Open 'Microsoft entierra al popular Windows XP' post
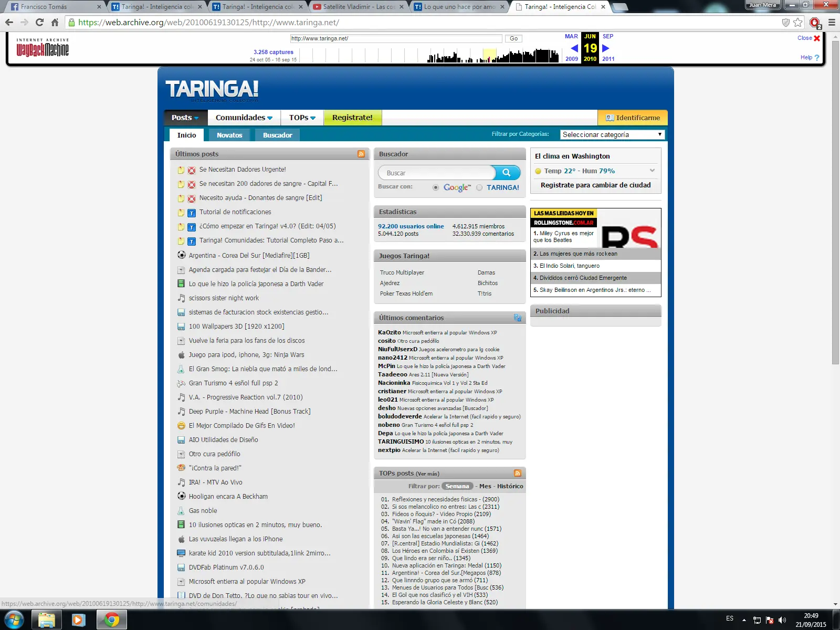Image resolution: width=840 pixels, height=630 pixels. [x=247, y=582]
